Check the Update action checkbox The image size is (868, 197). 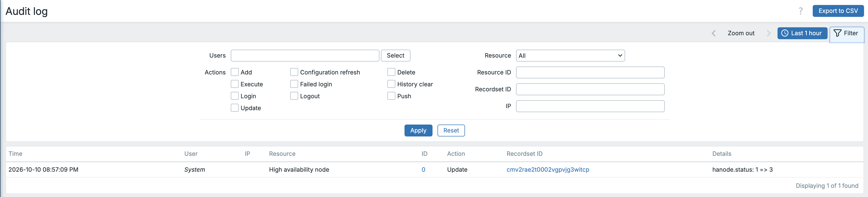[x=234, y=108]
